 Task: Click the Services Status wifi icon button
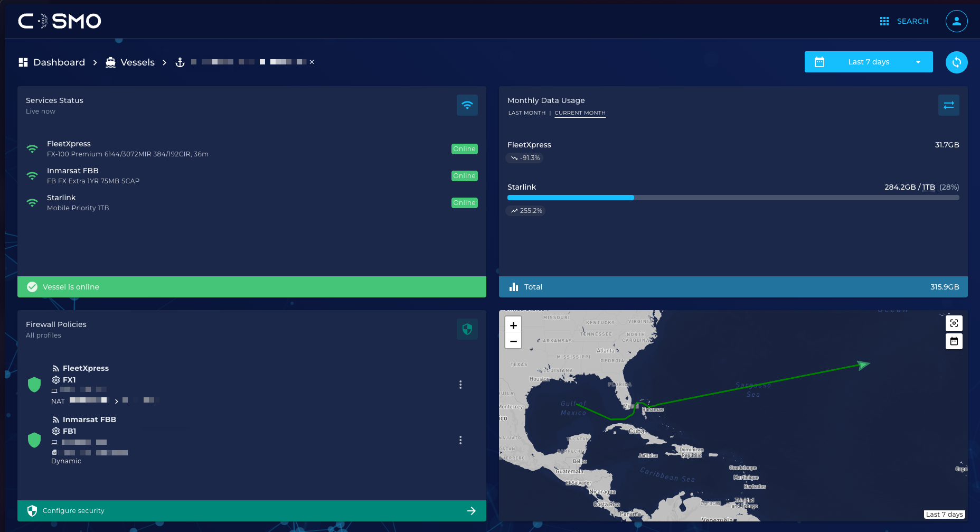467,105
